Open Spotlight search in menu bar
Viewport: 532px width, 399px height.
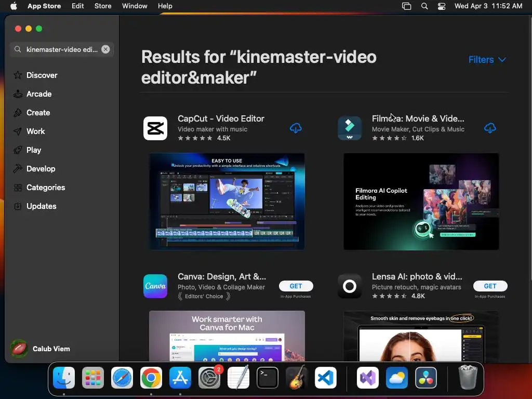tap(424, 6)
